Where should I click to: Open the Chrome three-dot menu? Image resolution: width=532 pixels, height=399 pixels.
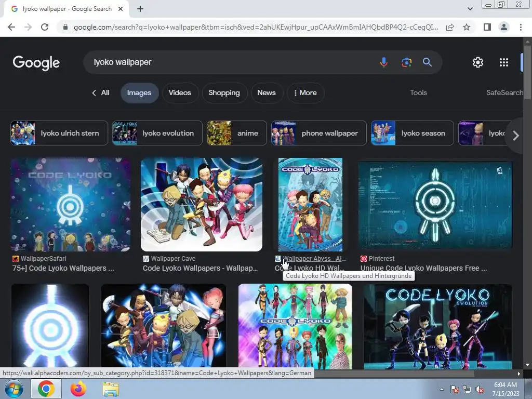pos(521,27)
